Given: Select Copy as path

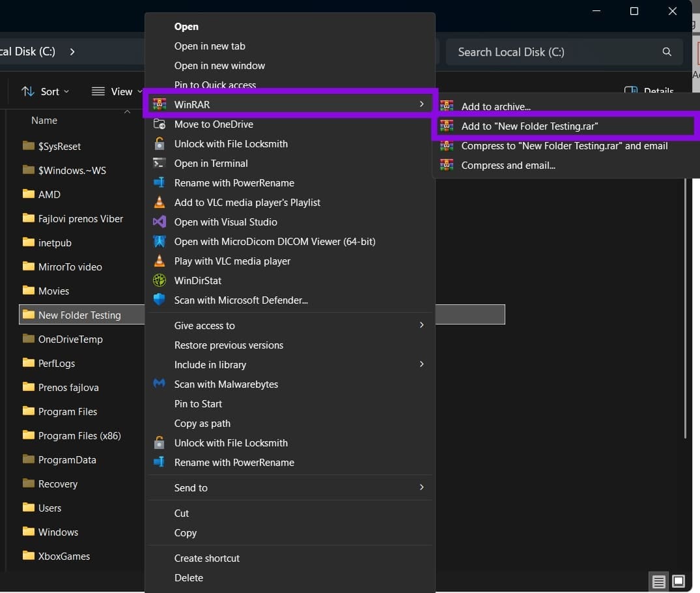Looking at the screenshot, I should coord(290,423).
